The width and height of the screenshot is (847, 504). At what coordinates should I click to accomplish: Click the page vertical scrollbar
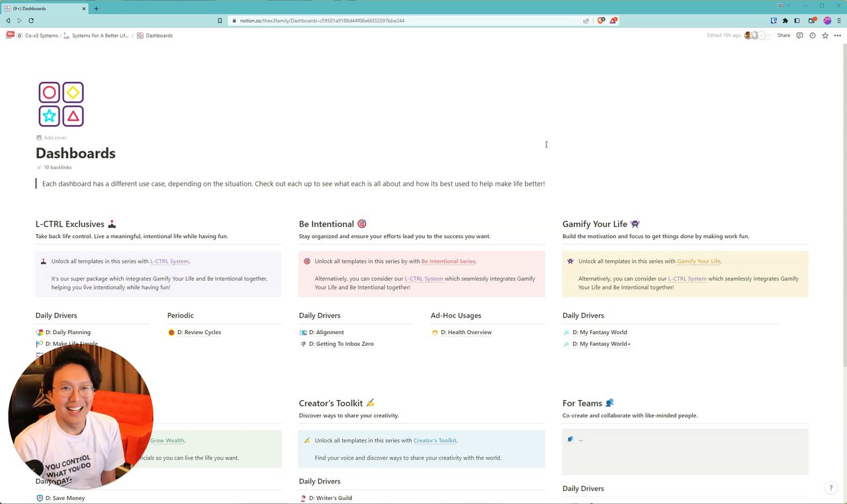[x=844, y=205]
